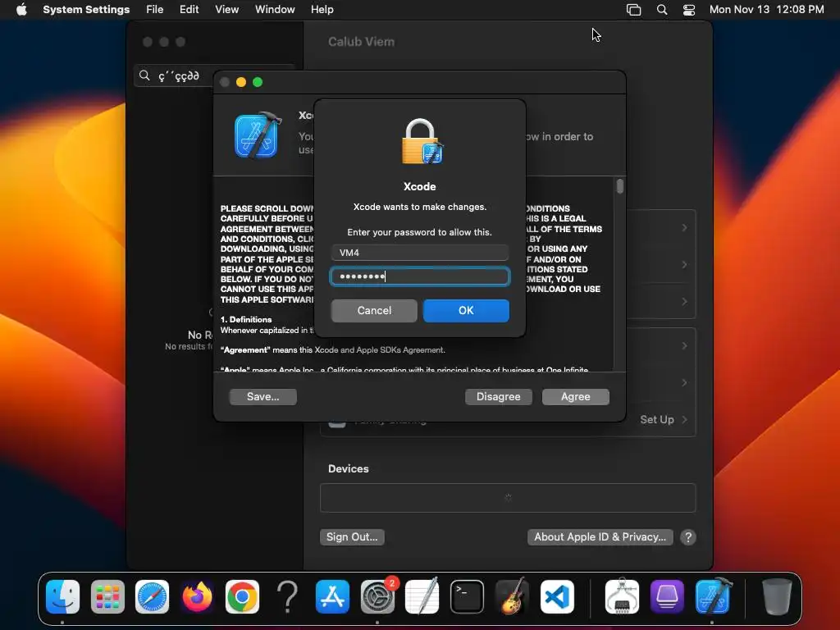
Task: Open the Window menu
Action: click(x=275, y=10)
